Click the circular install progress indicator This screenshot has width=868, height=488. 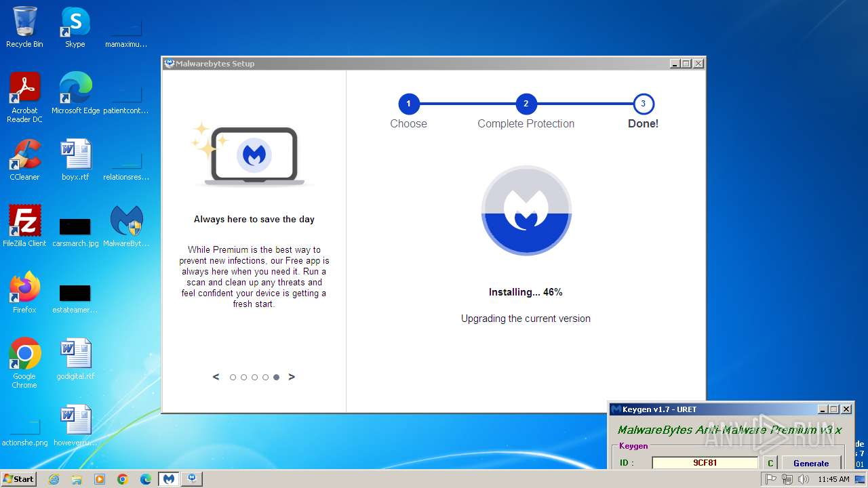526,210
